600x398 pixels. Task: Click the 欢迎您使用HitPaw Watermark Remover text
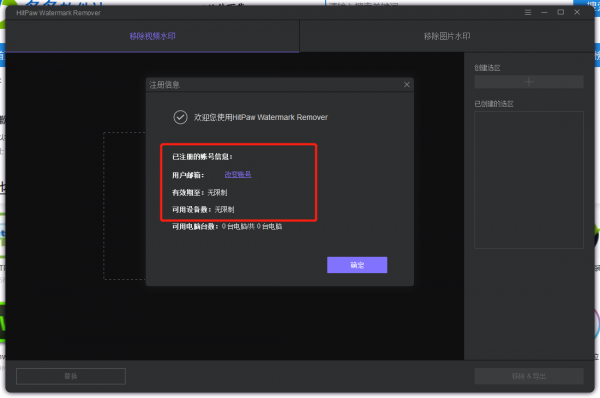(261, 117)
